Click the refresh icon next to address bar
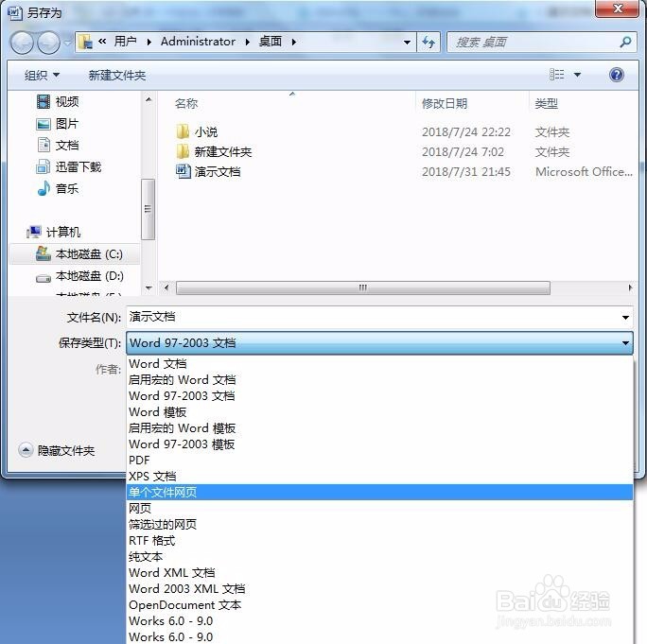This screenshot has width=647, height=644. [x=428, y=42]
